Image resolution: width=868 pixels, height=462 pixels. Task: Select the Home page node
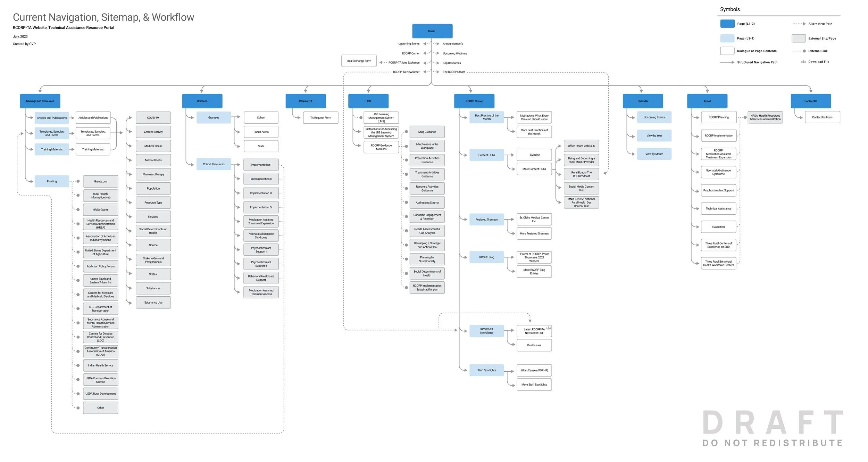click(x=432, y=31)
